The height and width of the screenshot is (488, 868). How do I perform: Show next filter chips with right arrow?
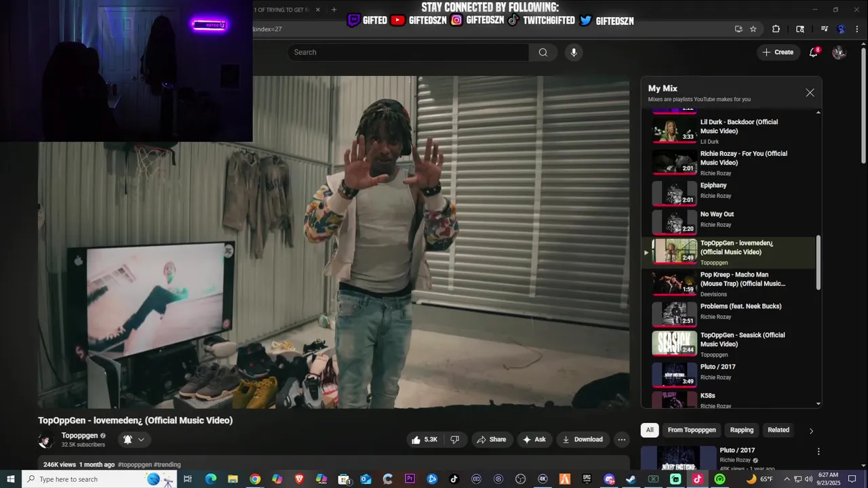click(x=811, y=430)
